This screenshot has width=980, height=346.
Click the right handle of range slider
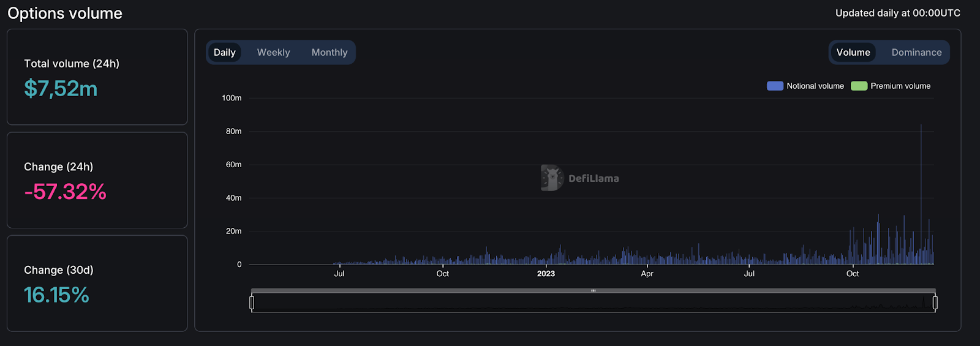click(x=935, y=303)
